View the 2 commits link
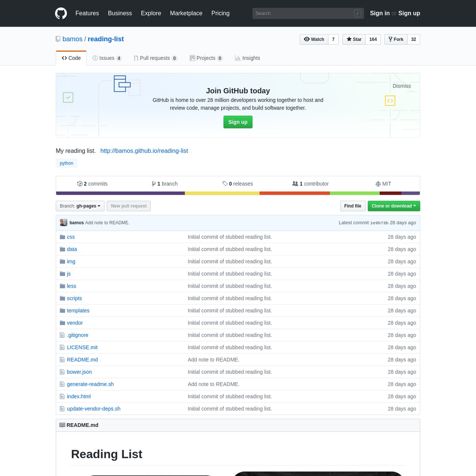The height and width of the screenshot is (476, 476). [92, 184]
